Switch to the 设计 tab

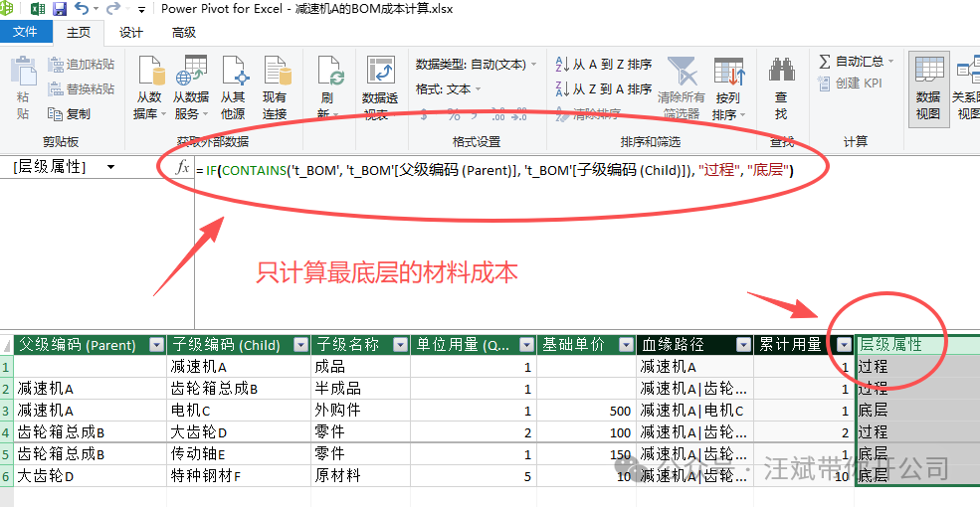(131, 33)
